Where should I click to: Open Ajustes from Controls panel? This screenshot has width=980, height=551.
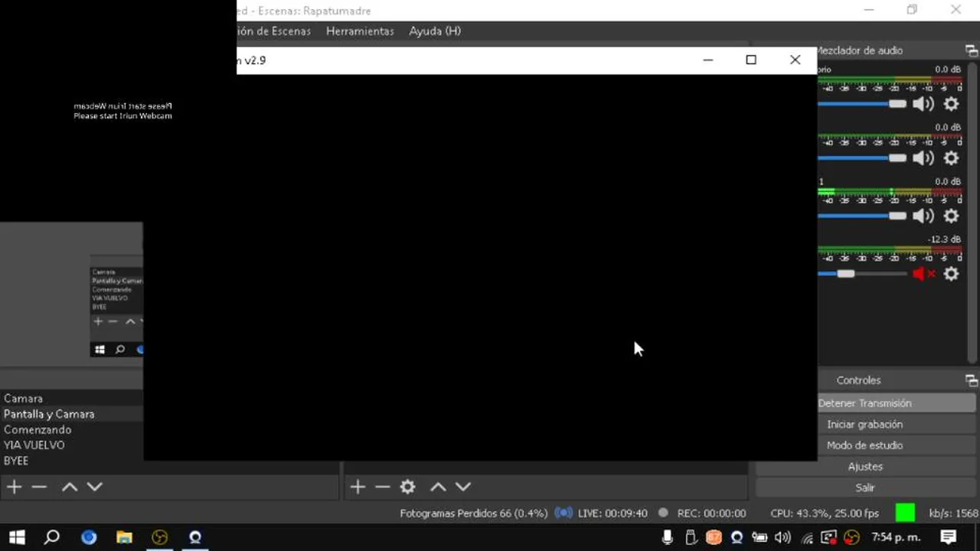pyautogui.click(x=865, y=466)
